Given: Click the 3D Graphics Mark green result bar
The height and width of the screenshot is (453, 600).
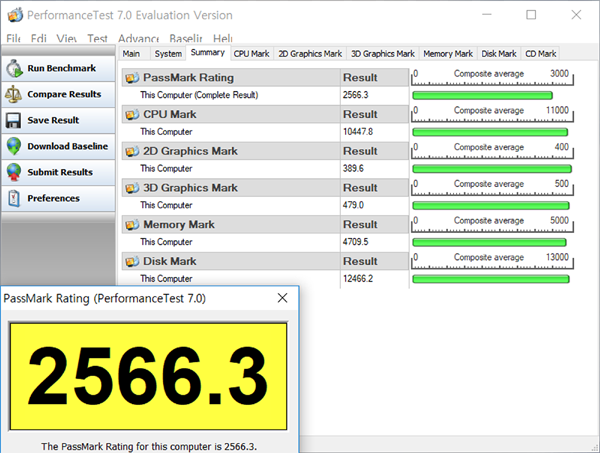Looking at the screenshot, I should [x=491, y=205].
